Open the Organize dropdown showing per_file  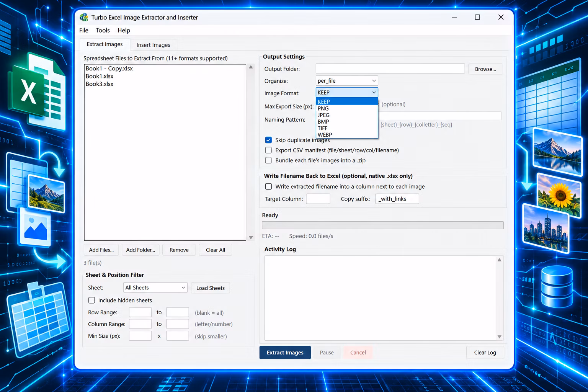347,81
